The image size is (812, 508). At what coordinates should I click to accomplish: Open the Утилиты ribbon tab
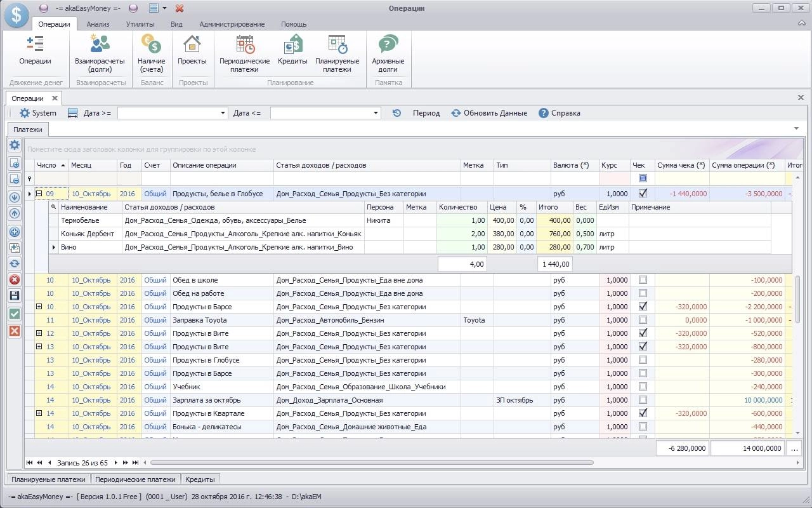[140, 24]
